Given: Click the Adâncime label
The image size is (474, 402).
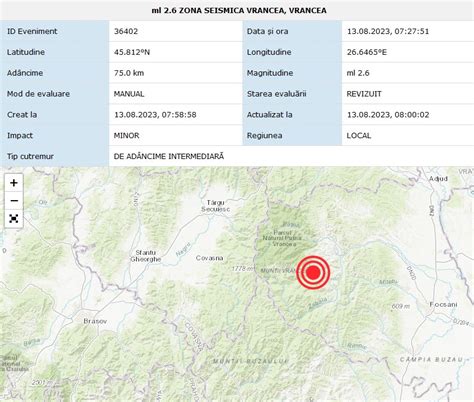Looking at the screenshot, I should [x=25, y=73].
